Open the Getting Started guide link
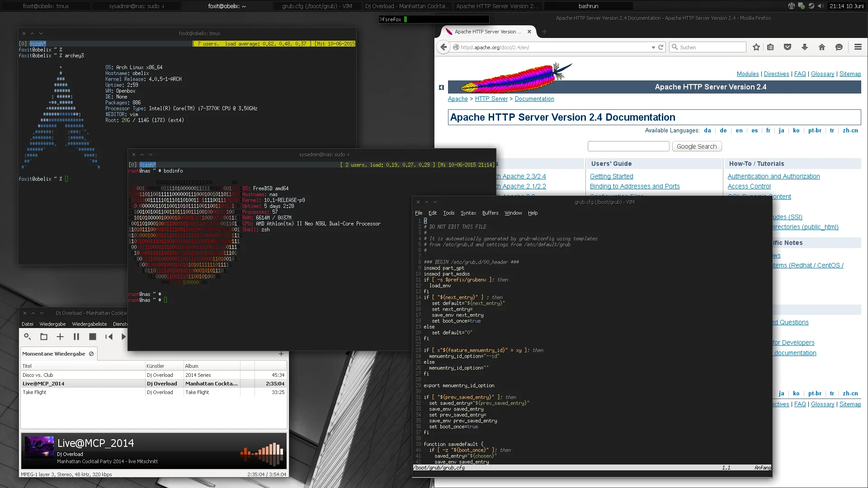 [611, 176]
